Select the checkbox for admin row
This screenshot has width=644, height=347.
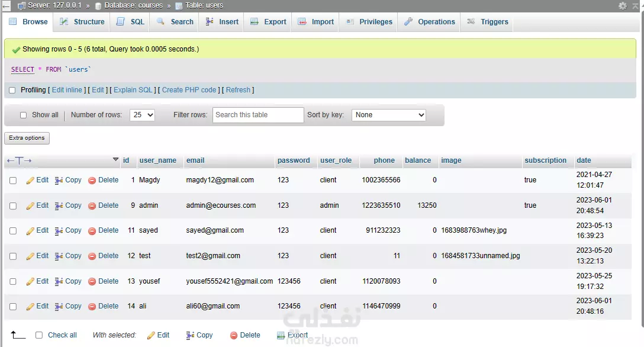pos(13,206)
